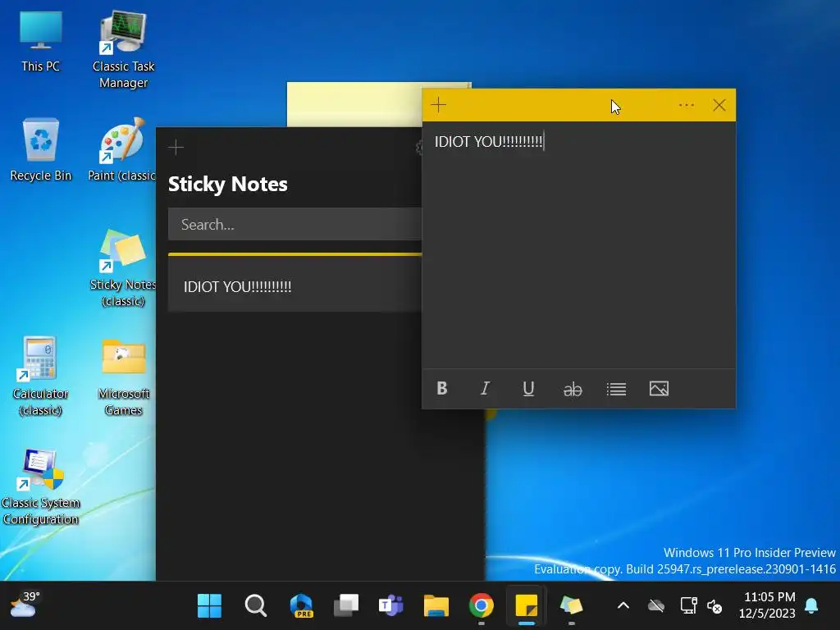This screenshot has width=840, height=630.
Task: Open taskbar Search
Action: [256, 606]
